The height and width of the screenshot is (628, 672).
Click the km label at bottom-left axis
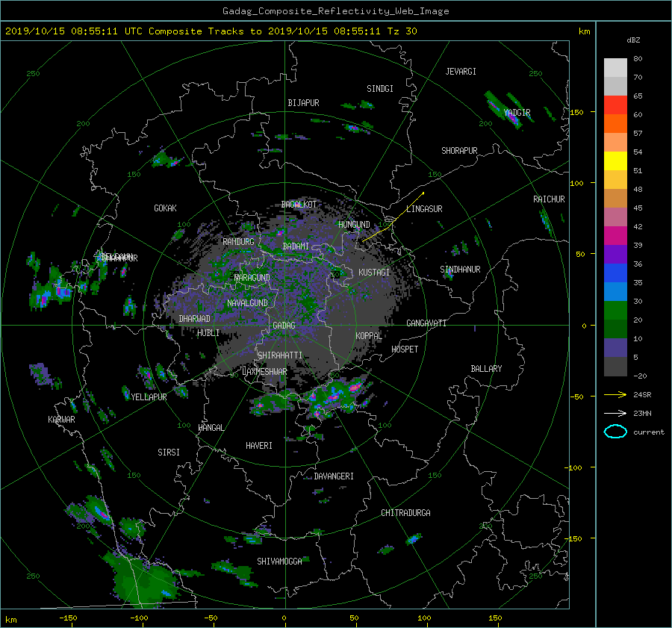click(10, 620)
